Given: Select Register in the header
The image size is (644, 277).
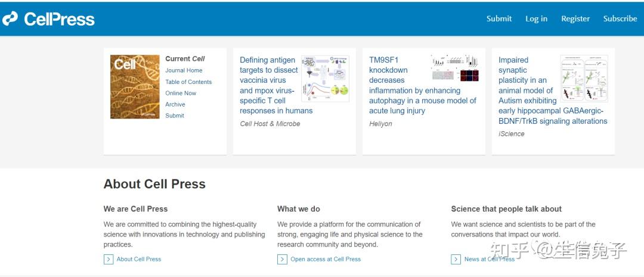Looking at the screenshot, I should point(575,18).
